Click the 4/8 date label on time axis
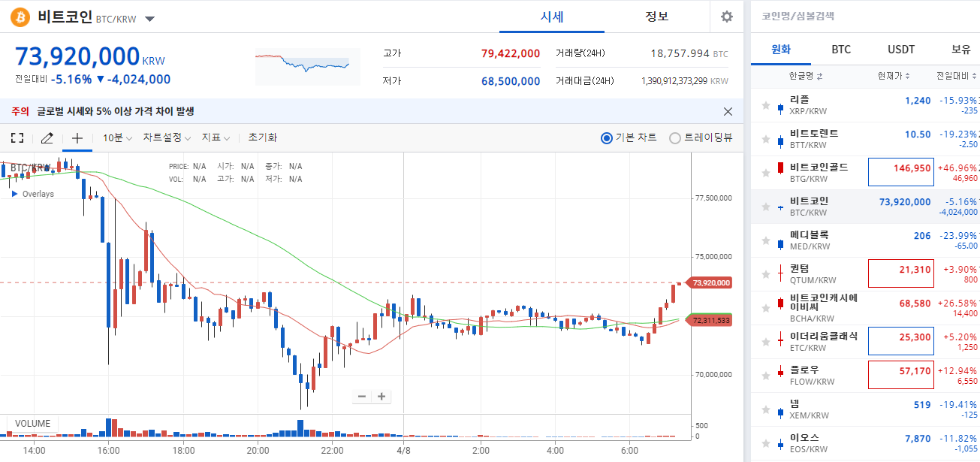 coord(403,451)
